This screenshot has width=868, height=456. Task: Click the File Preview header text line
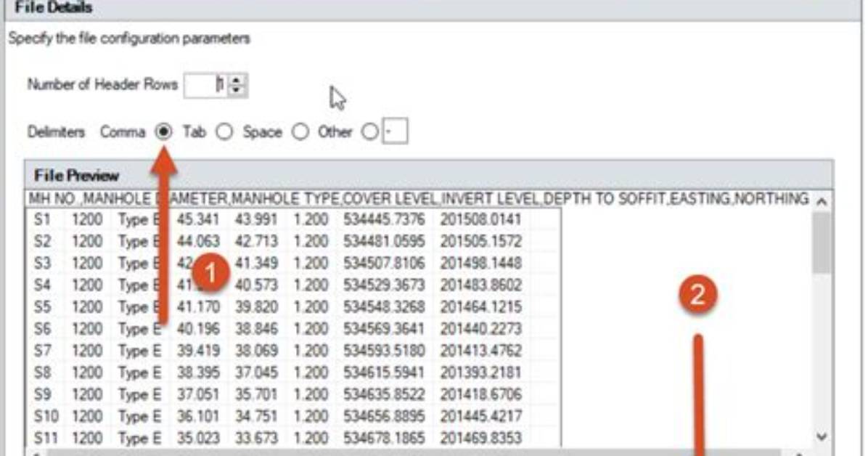click(419, 199)
